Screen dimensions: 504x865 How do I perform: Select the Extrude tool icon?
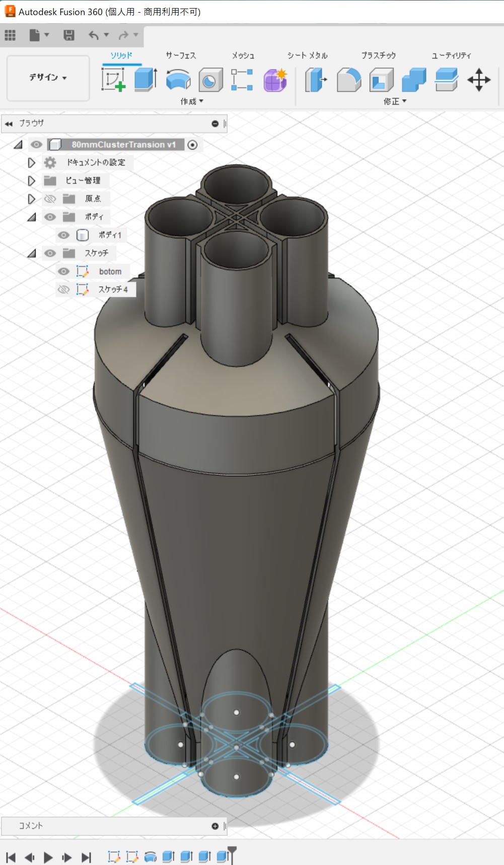coord(146,80)
